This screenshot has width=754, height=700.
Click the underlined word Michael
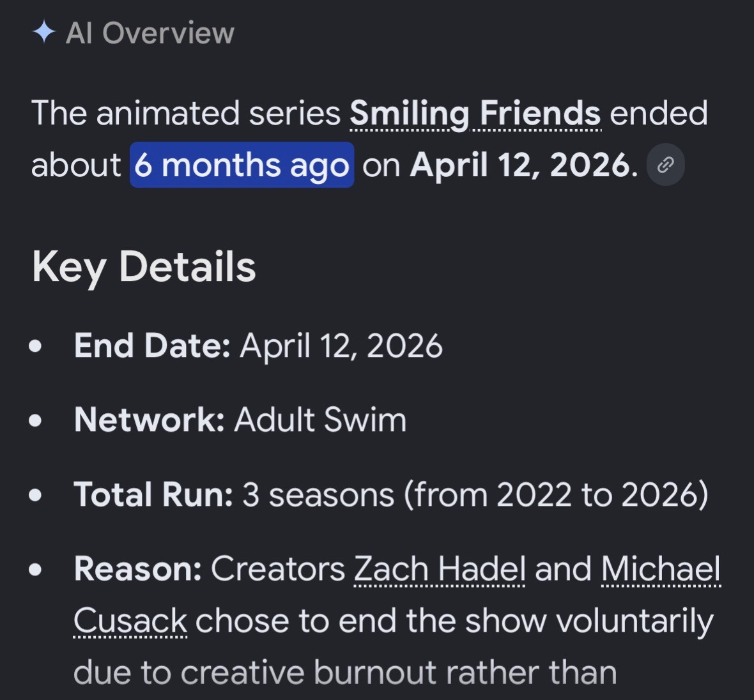click(x=661, y=569)
